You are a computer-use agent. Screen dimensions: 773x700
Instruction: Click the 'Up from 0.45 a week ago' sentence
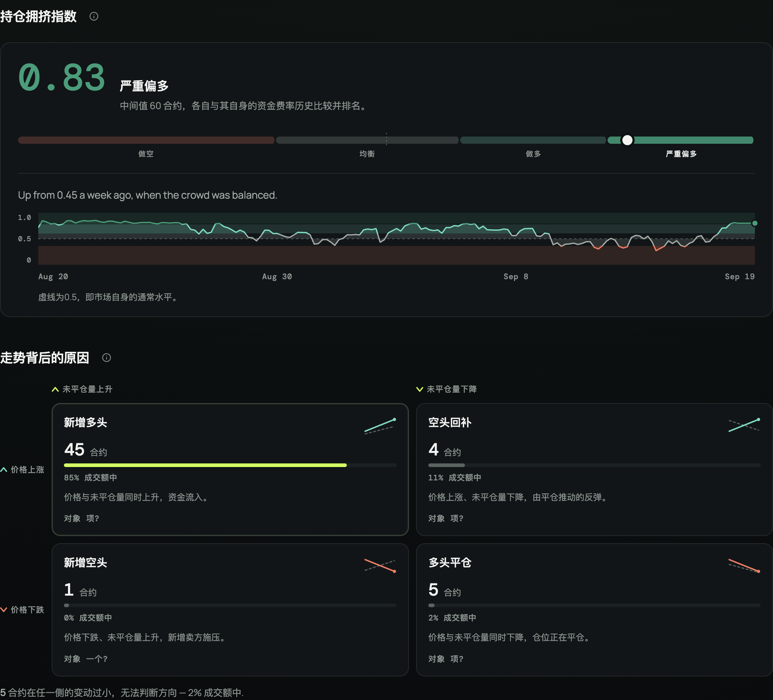148,195
